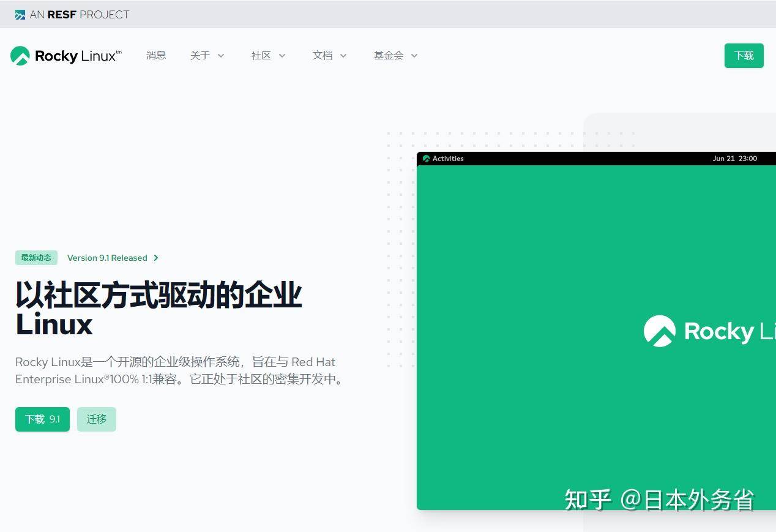Expand the 关于 dropdown chevron
Image resolution: width=776 pixels, height=532 pixels.
click(x=221, y=56)
